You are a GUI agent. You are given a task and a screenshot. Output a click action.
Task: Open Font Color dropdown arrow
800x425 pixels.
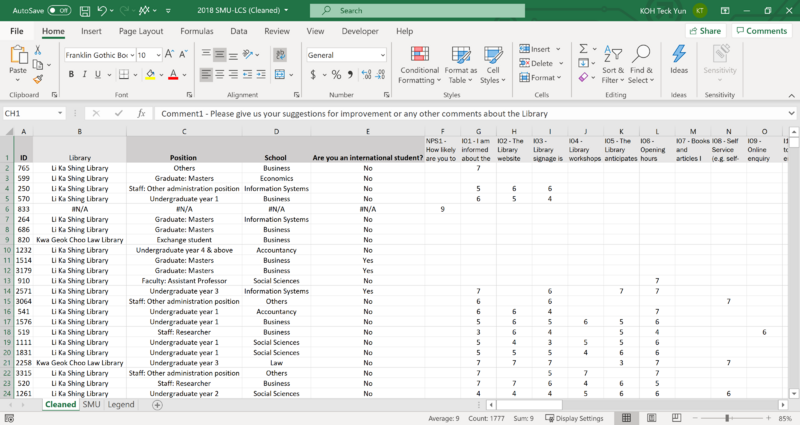tap(184, 75)
